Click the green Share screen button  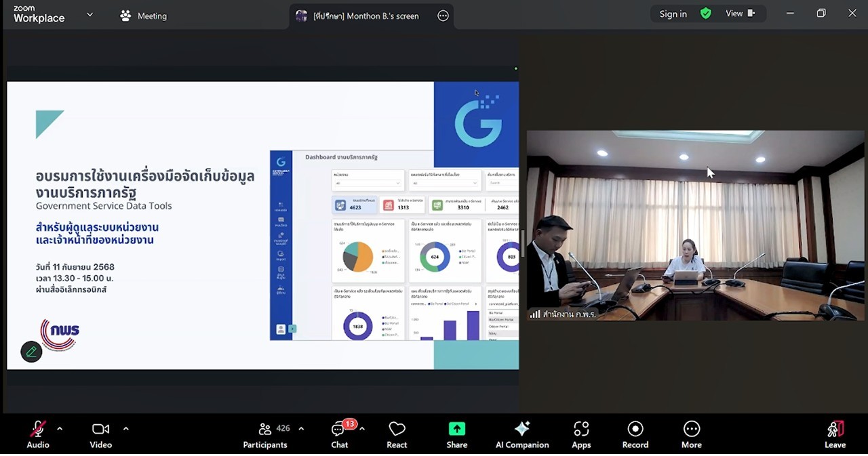(x=456, y=434)
